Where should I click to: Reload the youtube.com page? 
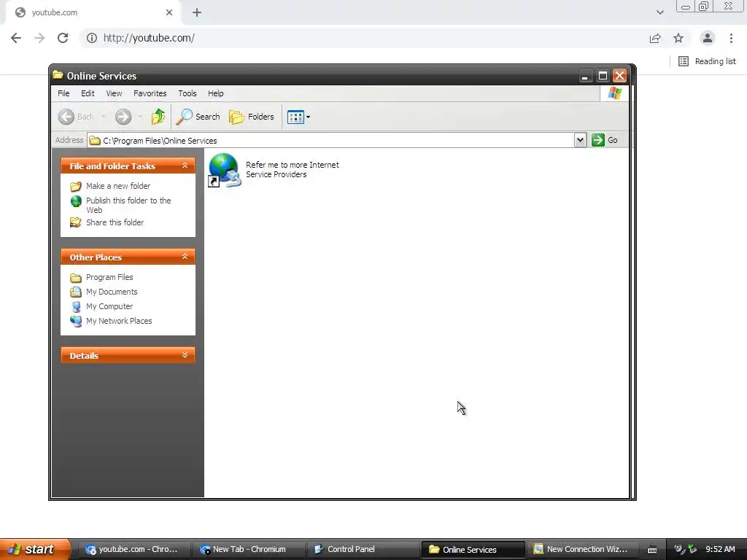click(63, 38)
